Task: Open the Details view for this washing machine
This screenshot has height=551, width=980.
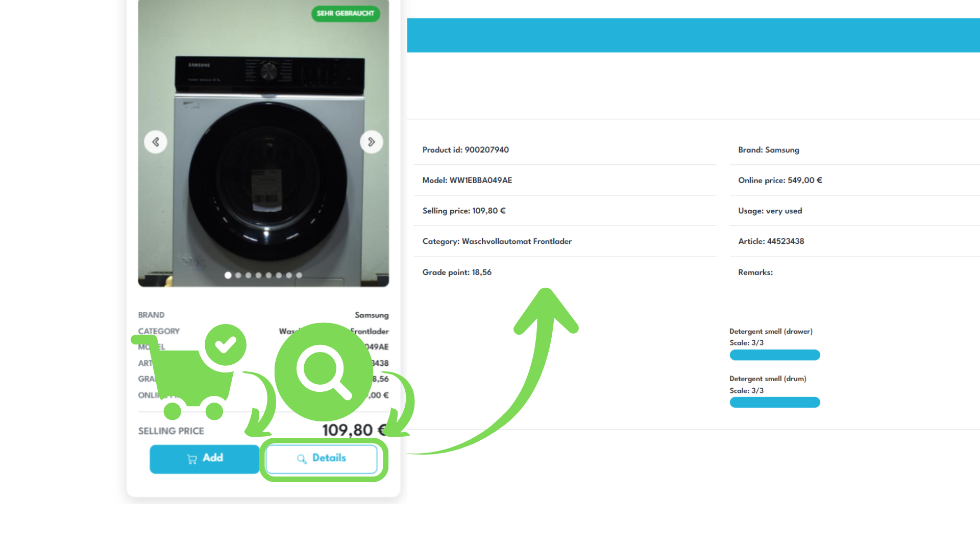Action: pos(323,458)
